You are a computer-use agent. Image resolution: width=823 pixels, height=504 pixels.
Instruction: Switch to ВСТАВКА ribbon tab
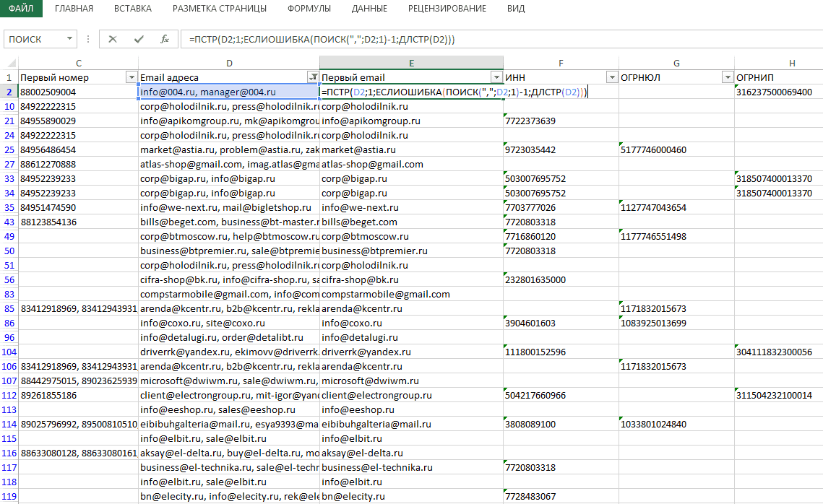(x=133, y=9)
